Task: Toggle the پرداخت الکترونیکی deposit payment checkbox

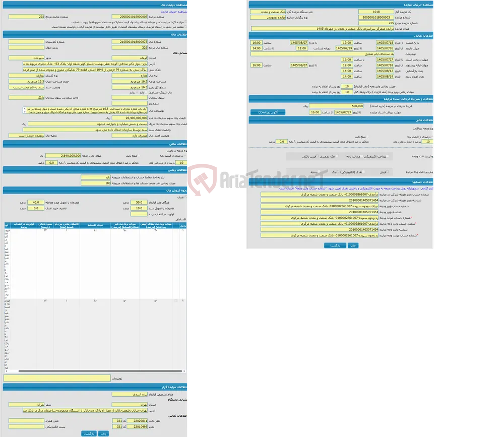Action: 387,156
